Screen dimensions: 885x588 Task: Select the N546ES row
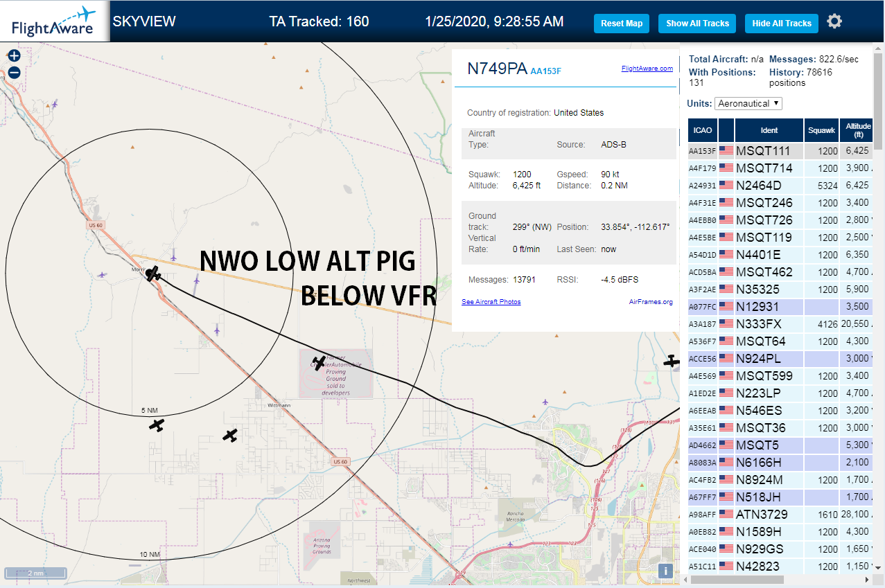click(782, 411)
